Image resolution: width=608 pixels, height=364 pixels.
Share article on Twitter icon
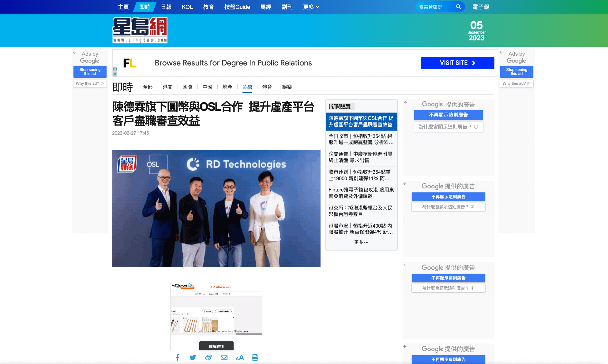tap(193, 358)
